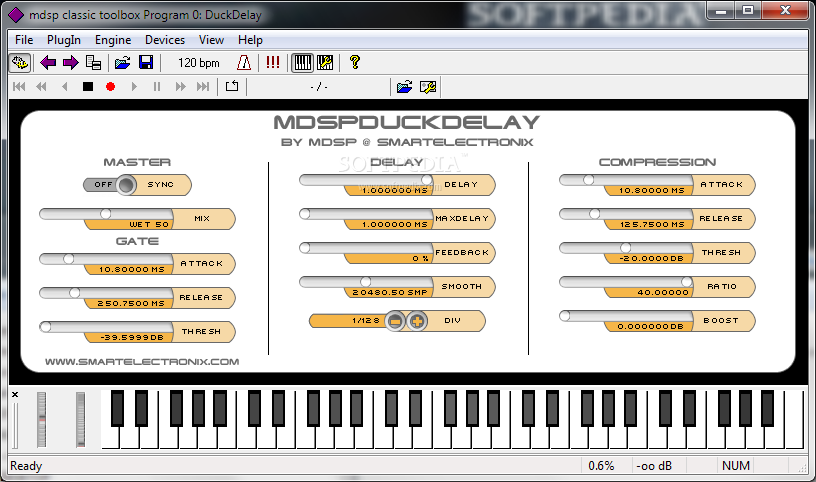Image resolution: width=816 pixels, height=482 pixels.
Task: Click the Master MIX slider knob
Action: coord(106,214)
